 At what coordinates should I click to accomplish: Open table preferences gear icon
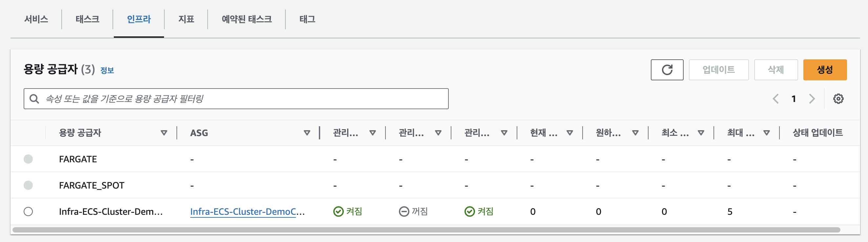pyautogui.click(x=838, y=99)
